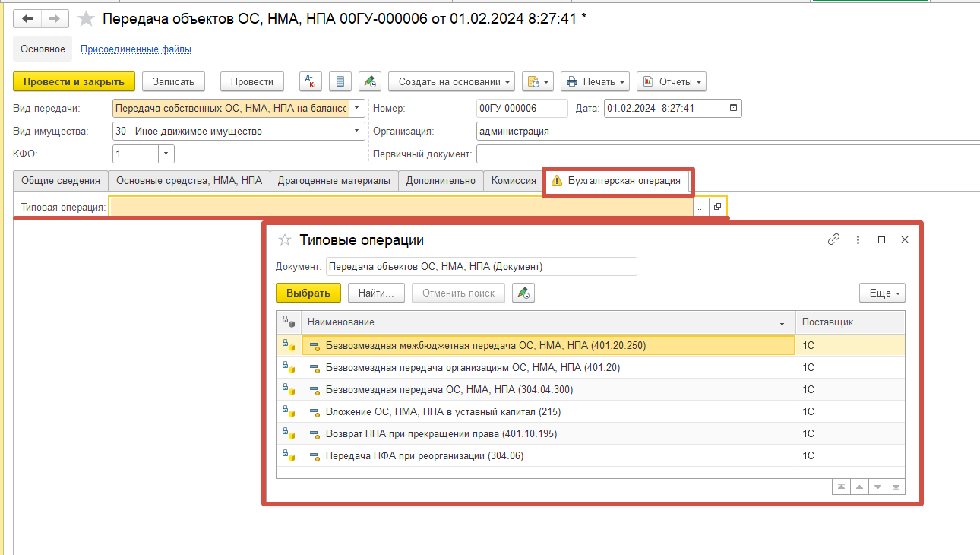Expand the Вид передачи dropdown
The width and height of the screenshot is (980, 555).
357,109
